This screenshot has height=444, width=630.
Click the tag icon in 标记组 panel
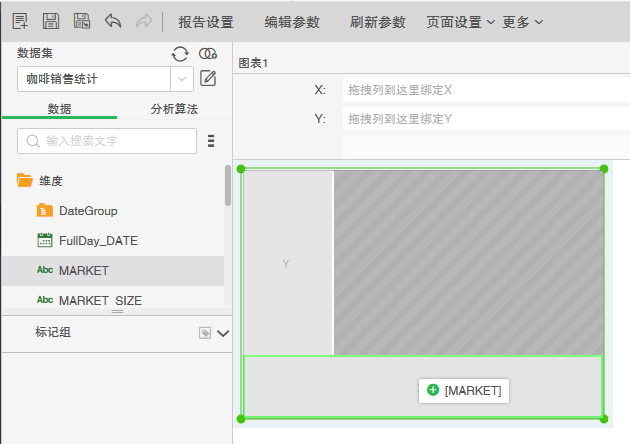[205, 333]
